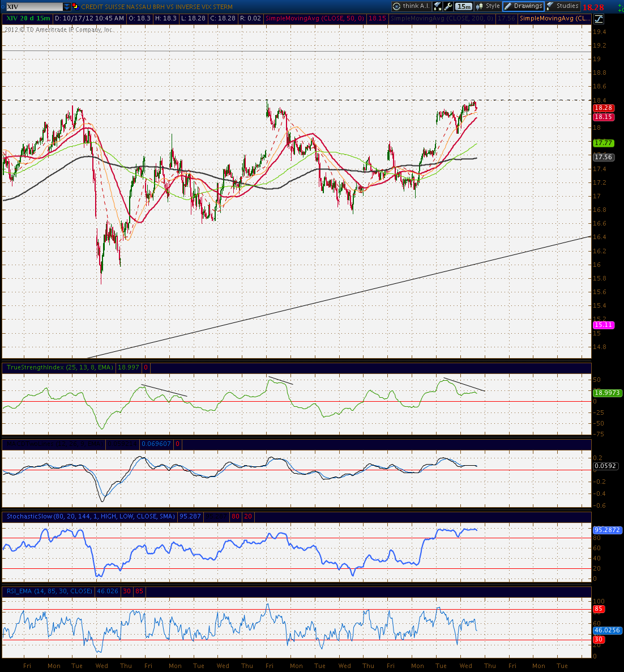Click the TrueStrengthIndex (25, 13, 8, EMA) label
624x672 pixels.
[60, 367]
